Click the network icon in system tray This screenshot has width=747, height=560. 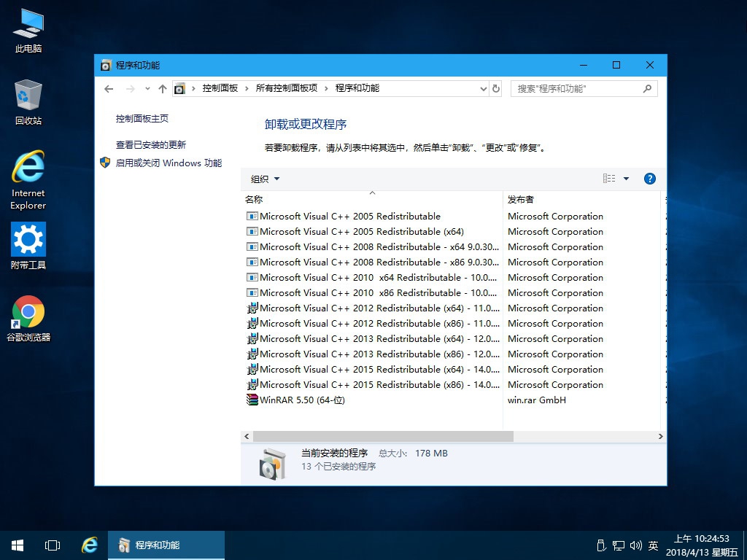coord(619,545)
